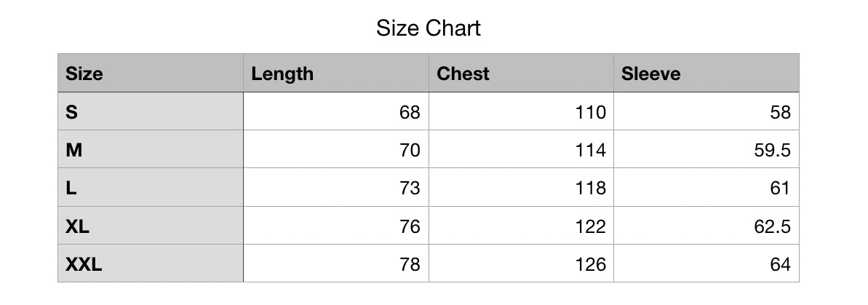Select the sleeve cell showing 59.5

click(x=772, y=150)
